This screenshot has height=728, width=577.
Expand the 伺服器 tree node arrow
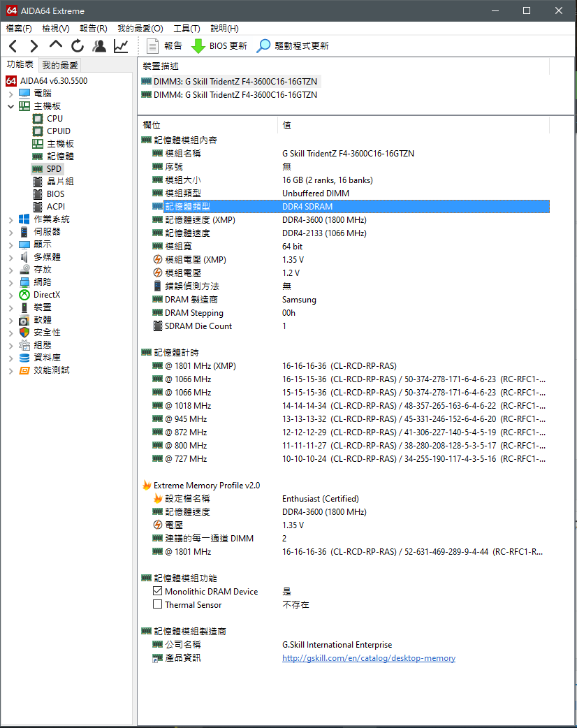point(10,232)
